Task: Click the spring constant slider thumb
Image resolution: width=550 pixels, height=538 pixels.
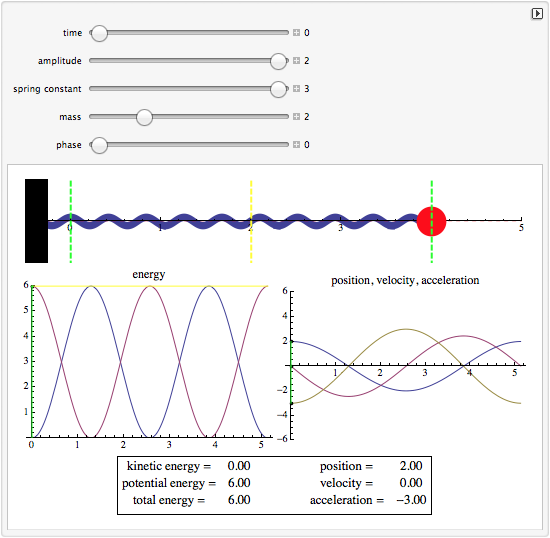Action: [x=279, y=89]
